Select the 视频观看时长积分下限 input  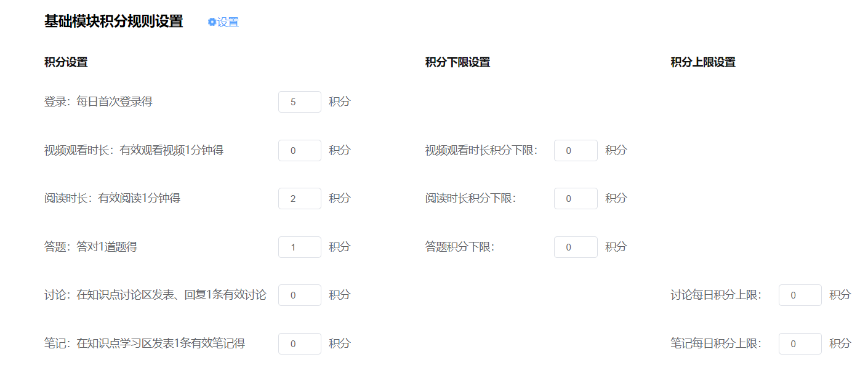click(x=575, y=150)
